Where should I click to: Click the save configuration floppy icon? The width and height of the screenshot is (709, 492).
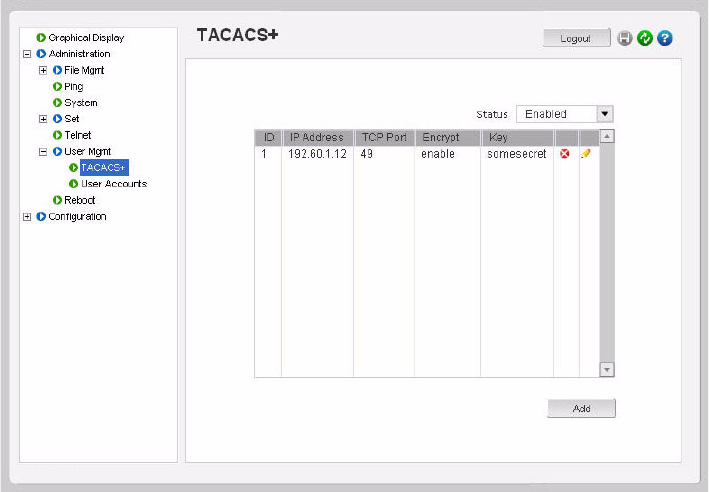[x=624, y=38]
